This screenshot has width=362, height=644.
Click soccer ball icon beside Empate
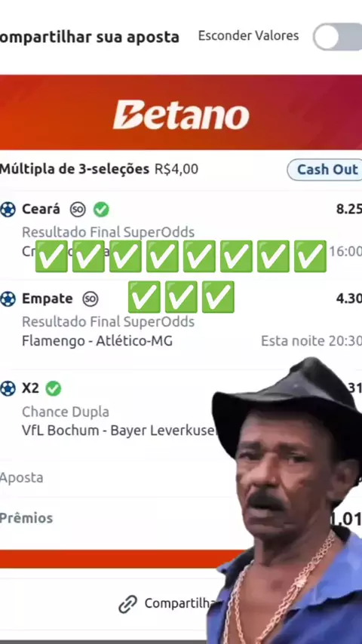coord(8,299)
